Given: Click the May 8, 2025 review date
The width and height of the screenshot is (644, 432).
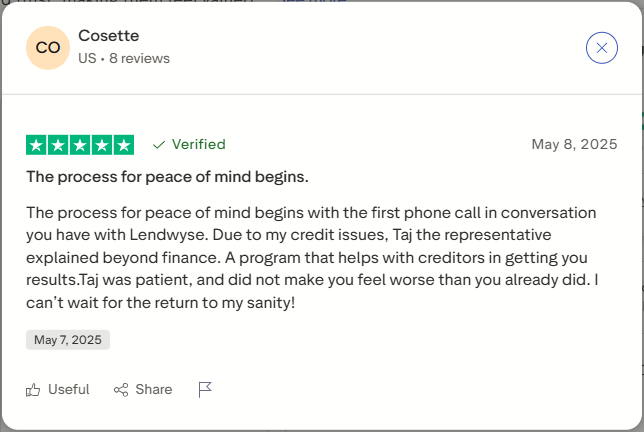Looking at the screenshot, I should pyautogui.click(x=574, y=144).
